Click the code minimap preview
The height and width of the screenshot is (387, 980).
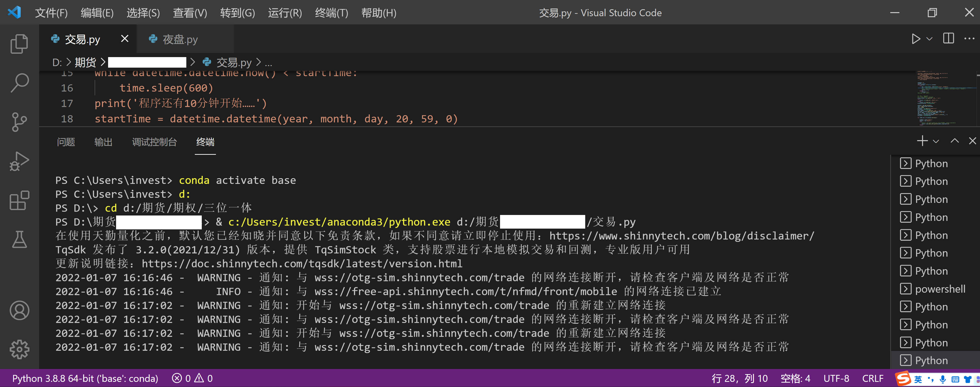click(x=946, y=98)
